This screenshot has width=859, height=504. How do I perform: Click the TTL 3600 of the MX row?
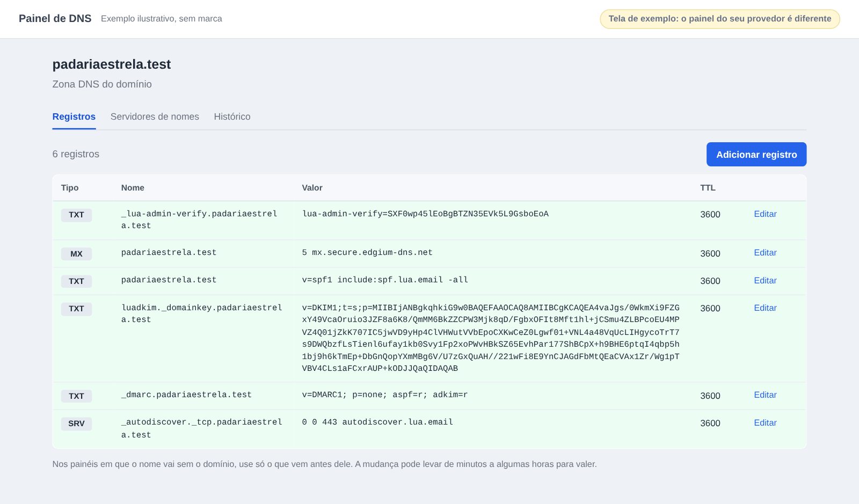coord(710,254)
